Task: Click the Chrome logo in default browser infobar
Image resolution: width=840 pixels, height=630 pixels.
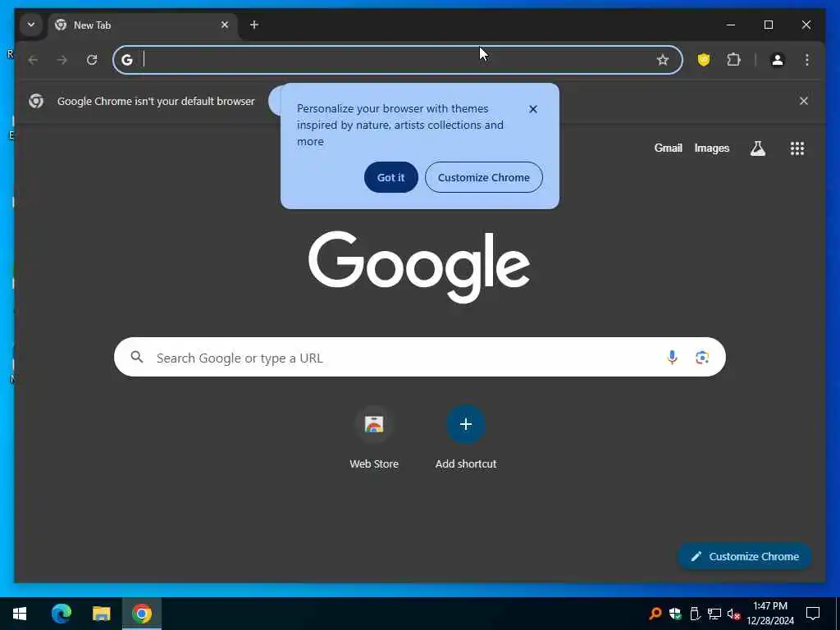Action: [36, 101]
